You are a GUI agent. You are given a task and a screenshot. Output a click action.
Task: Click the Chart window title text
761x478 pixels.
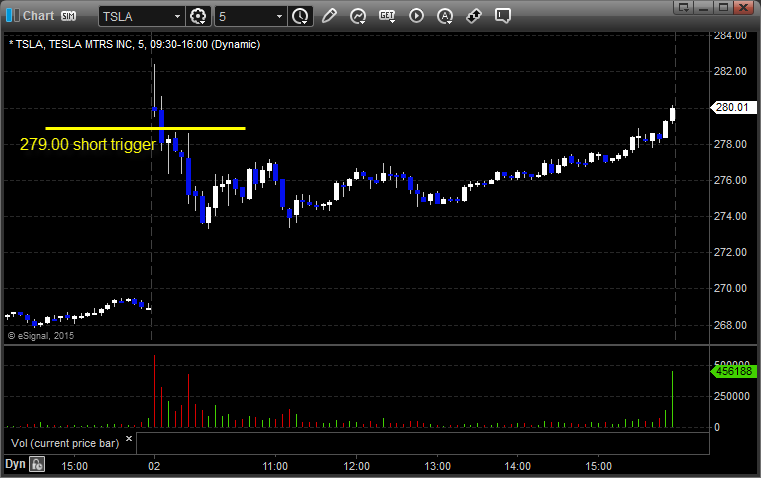point(38,16)
